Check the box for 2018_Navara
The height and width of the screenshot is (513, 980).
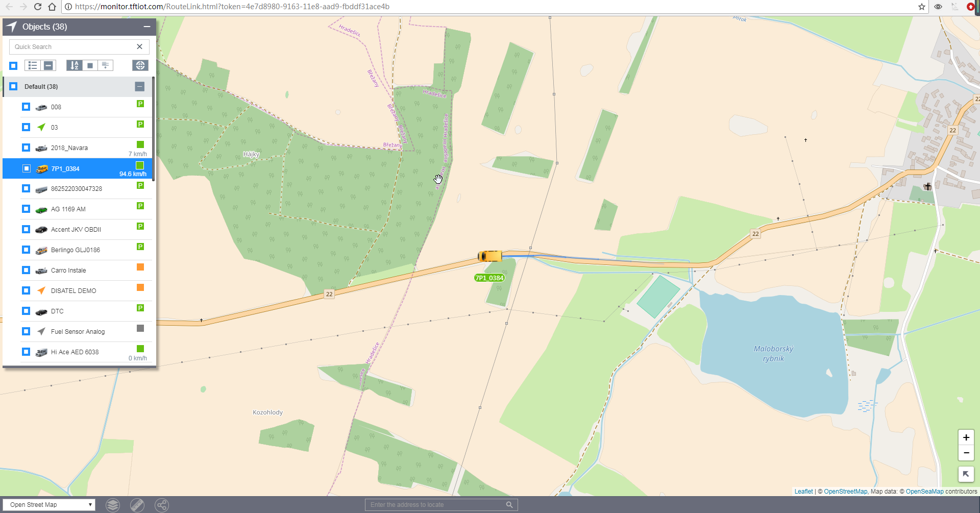26,148
